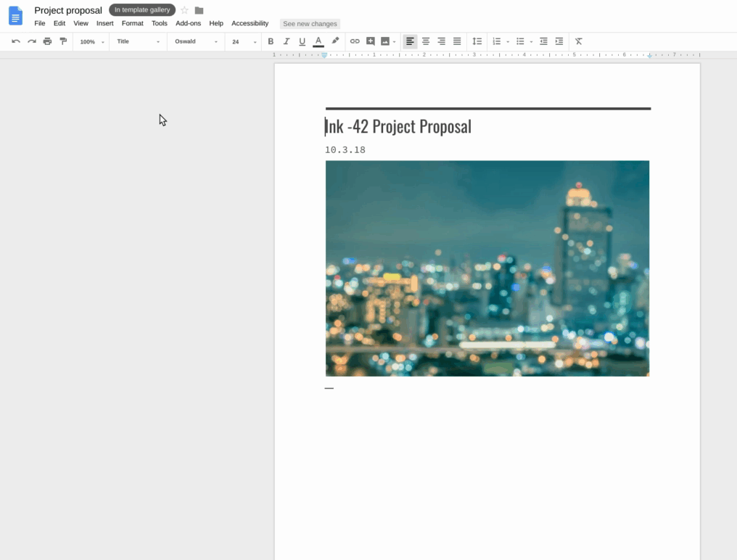Open the Oswald font dropdown
The image size is (737, 560).
point(196,41)
